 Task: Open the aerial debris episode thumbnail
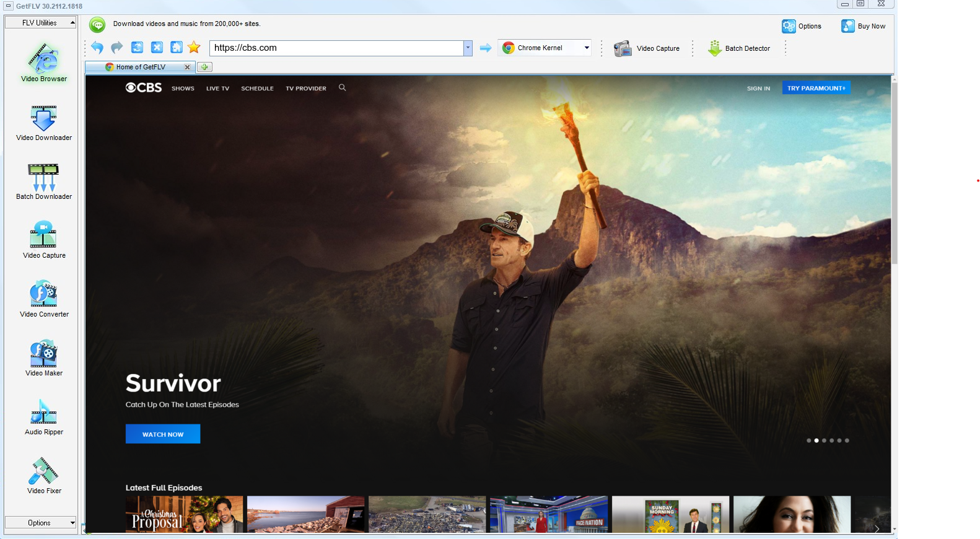pyautogui.click(x=427, y=514)
